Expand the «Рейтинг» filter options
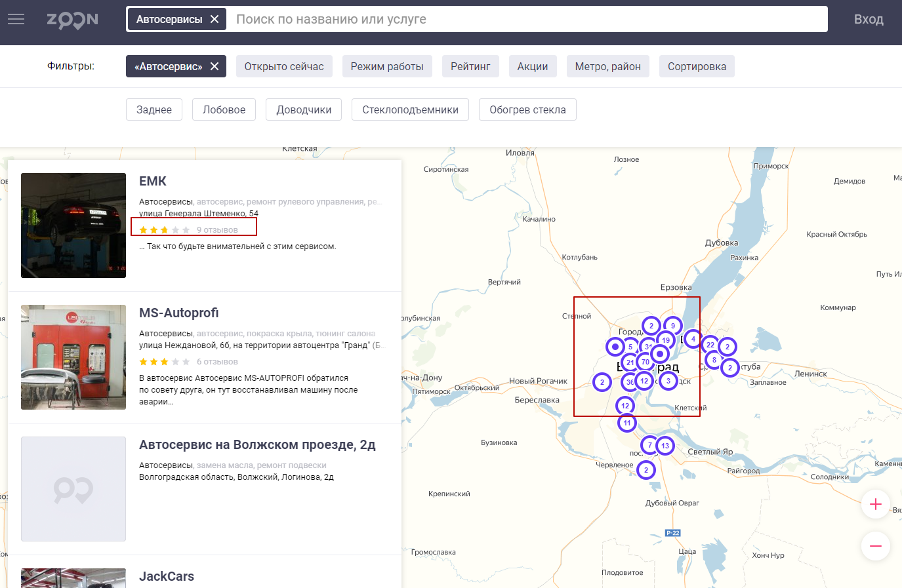The width and height of the screenshot is (902, 588). (x=470, y=66)
